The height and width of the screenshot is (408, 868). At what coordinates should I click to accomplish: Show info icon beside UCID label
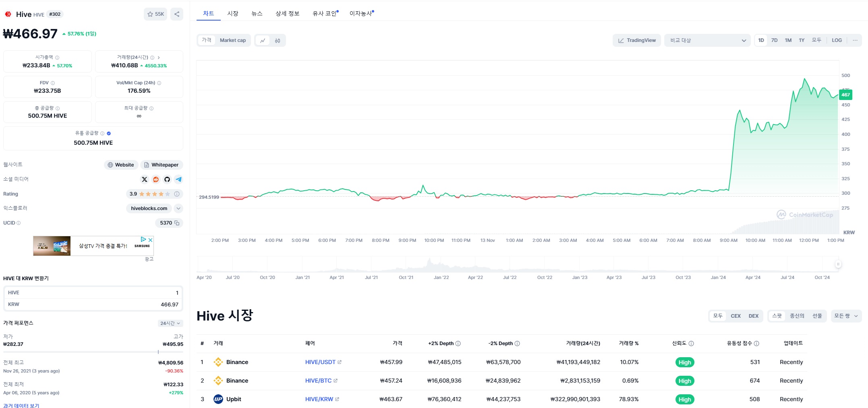click(x=19, y=223)
